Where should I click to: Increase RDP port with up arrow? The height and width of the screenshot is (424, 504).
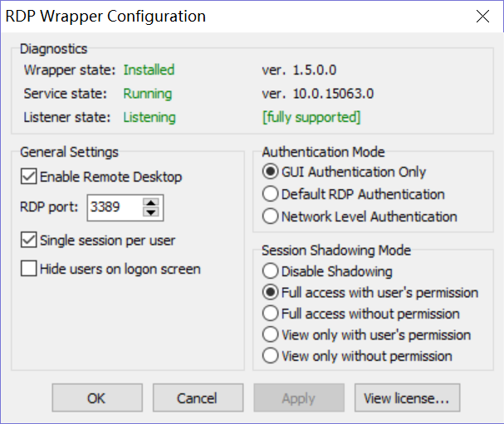[x=151, y=202]
